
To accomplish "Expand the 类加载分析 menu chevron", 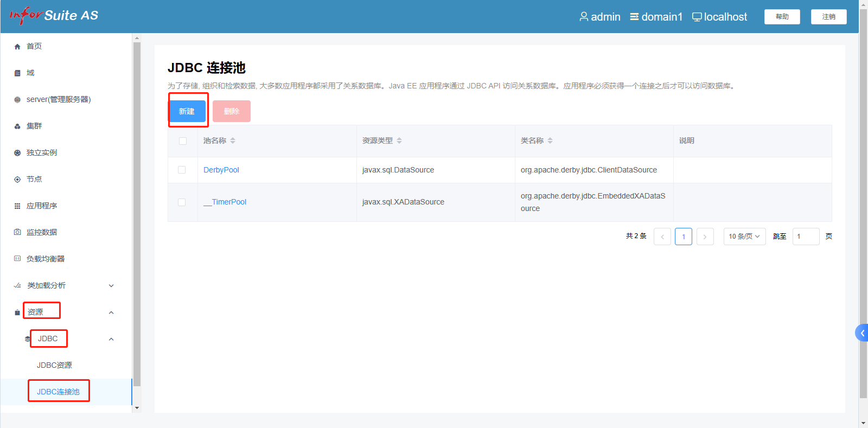I will click(x=111, y=286).
